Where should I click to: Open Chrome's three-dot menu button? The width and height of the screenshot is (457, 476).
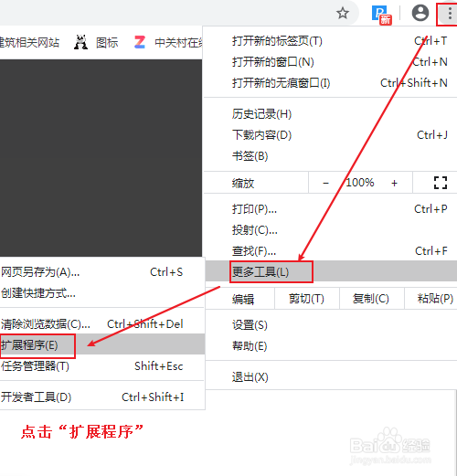[450, 14]
